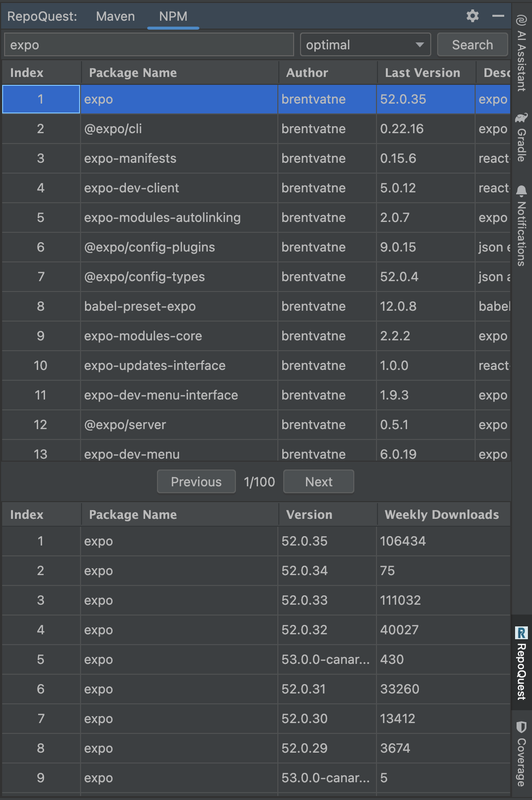Expand the optimal sort dropdown

[x=365, y=45]
